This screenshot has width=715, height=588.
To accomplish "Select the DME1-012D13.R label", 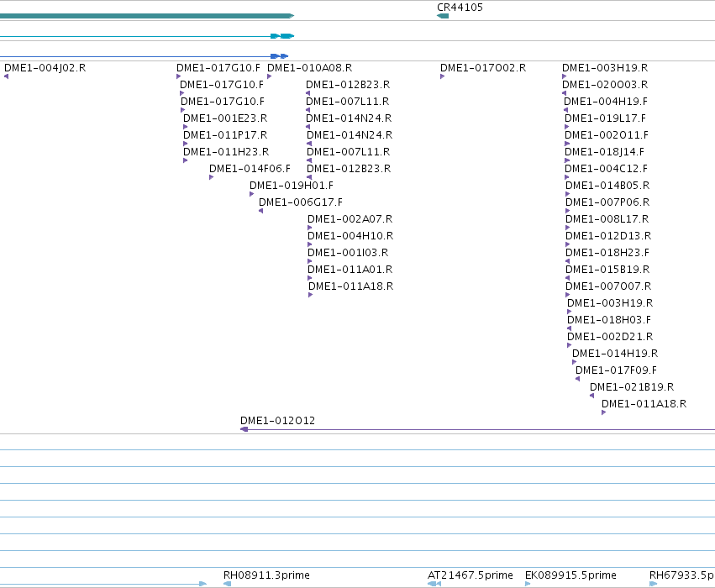I will [x=608, y=236].
